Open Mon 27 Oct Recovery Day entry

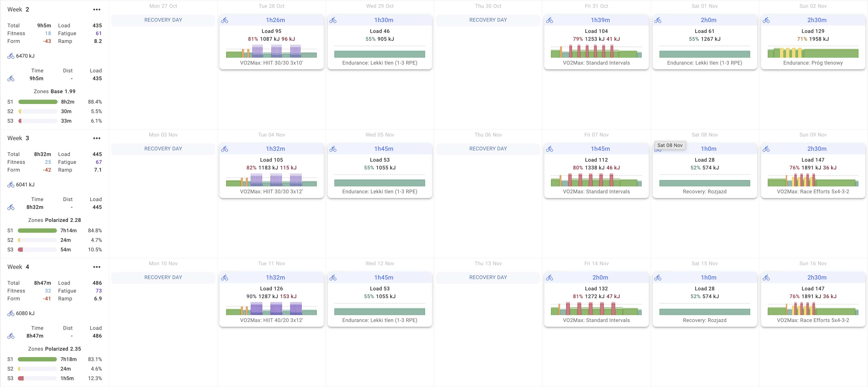(x=163, y=20)
